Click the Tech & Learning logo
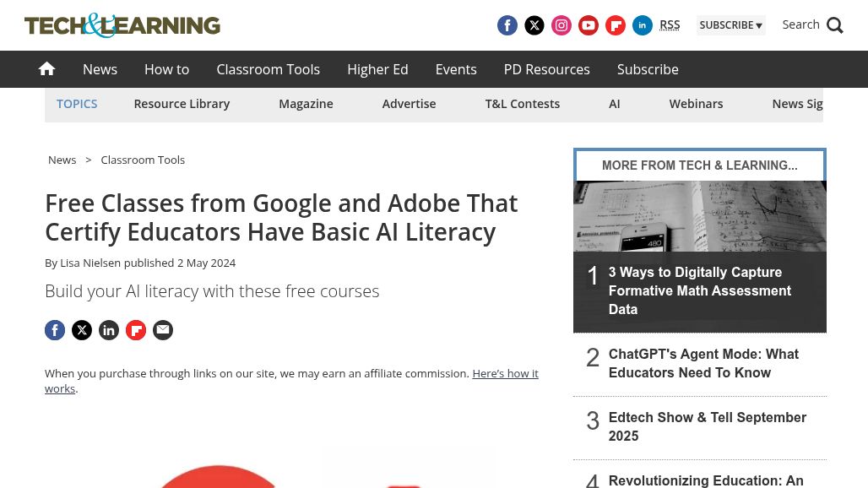The width and height of the screenshot is (868, 488). (x=122, y=25)
